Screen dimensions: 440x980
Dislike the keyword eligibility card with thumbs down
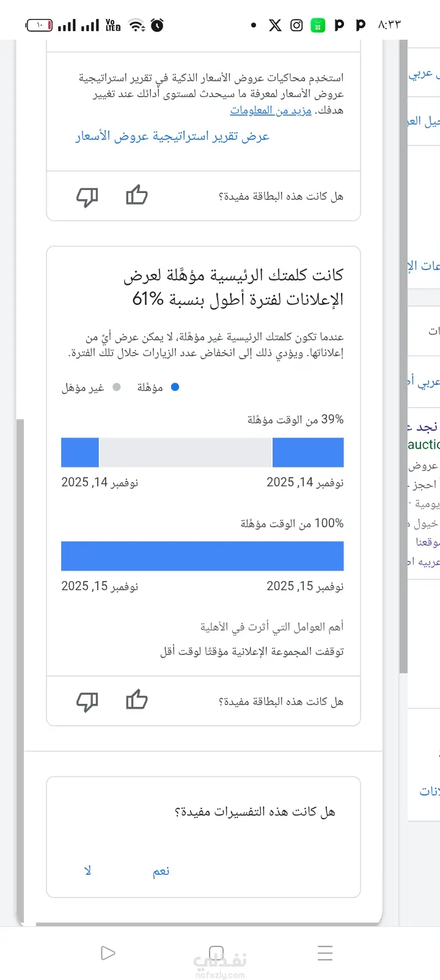[x=87, y=701]
